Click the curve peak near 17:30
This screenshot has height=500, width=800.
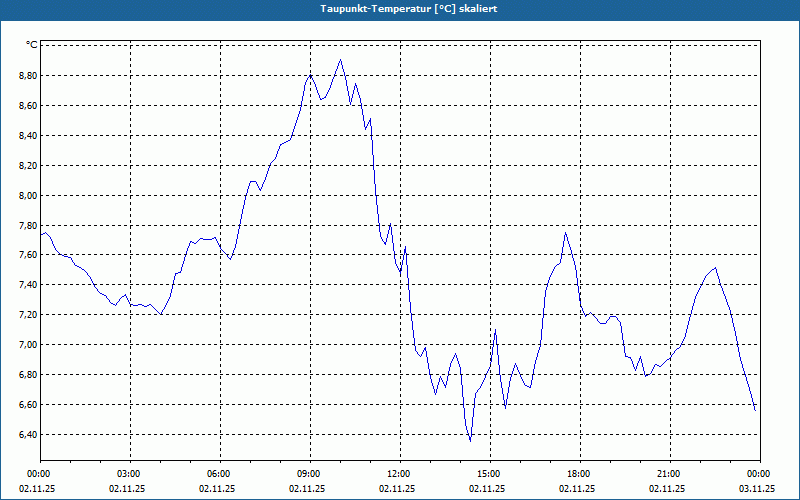565,233
